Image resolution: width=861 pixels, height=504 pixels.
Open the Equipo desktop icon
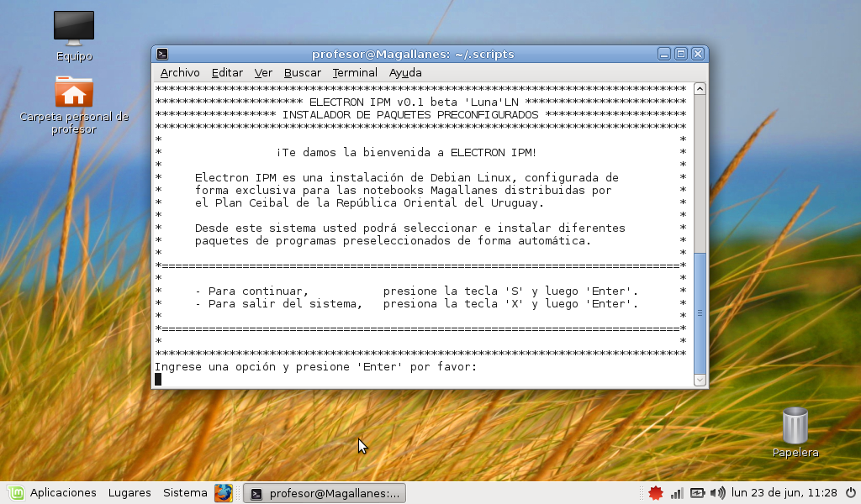(x=74, y=29)
